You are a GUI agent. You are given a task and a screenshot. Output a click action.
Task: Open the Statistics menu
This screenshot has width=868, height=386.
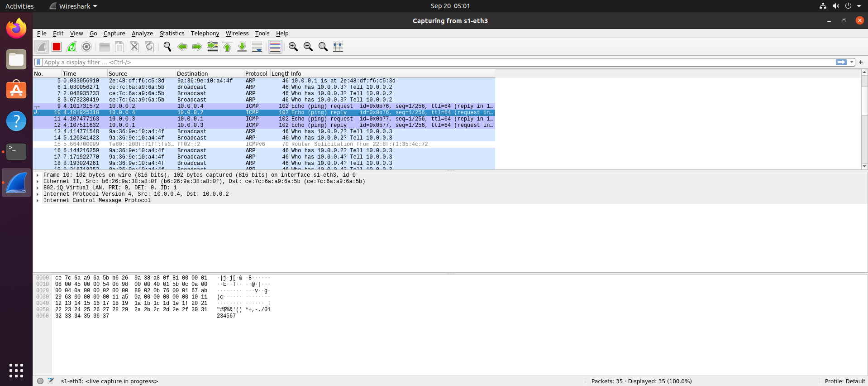pos(172,34)
